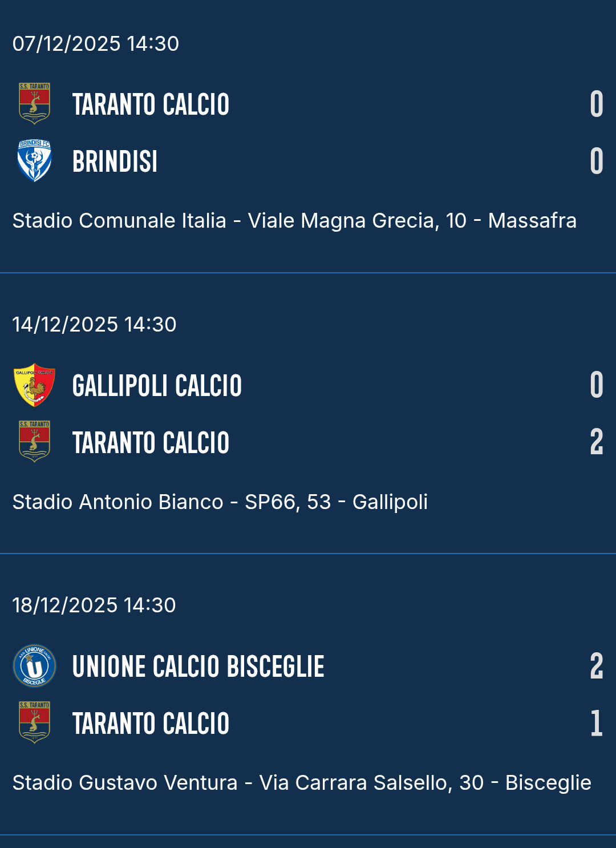Click the Brindisi FC team crest

click(34, 161)
